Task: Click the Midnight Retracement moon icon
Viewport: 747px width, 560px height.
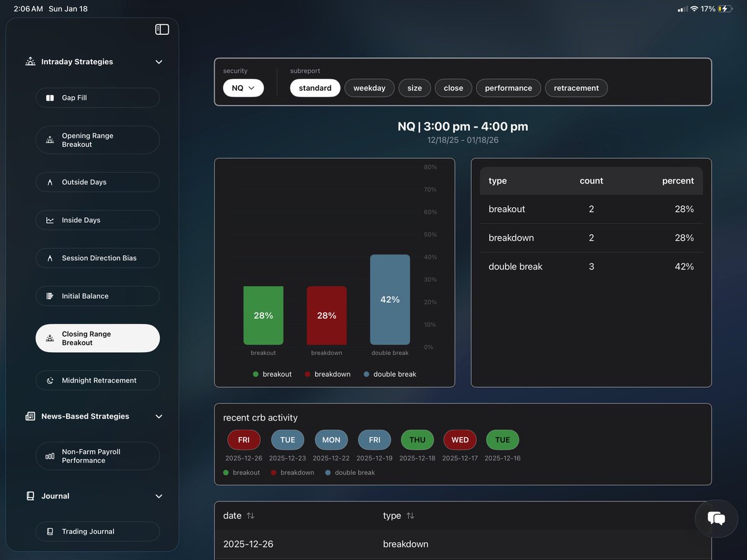Action: [50, 380]
